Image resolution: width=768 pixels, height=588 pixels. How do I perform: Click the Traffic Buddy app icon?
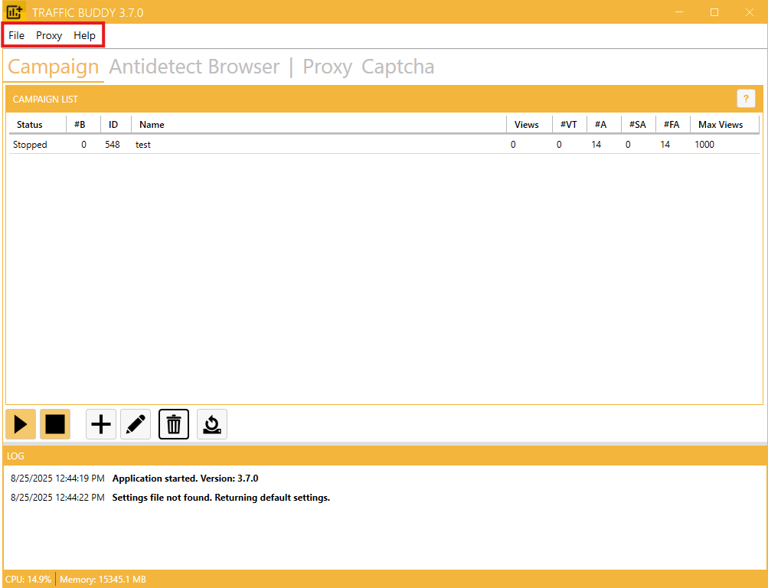14,12
